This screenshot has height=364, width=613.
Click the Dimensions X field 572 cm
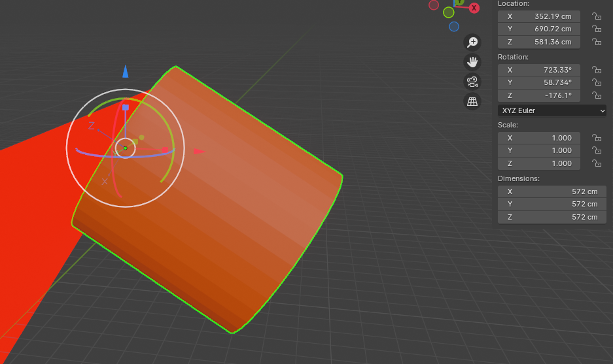(552, 191)
